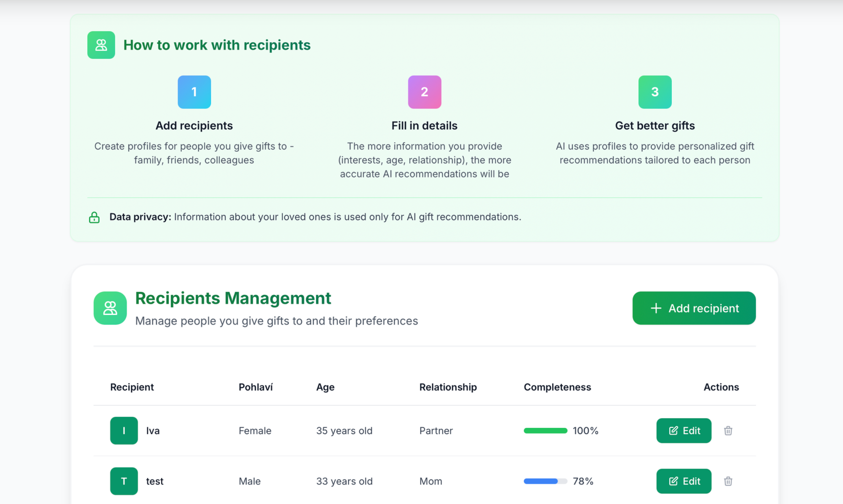The width and height of the screenshot is (843, 504).
Task: Click the Age column header
Action: point(325,387)
